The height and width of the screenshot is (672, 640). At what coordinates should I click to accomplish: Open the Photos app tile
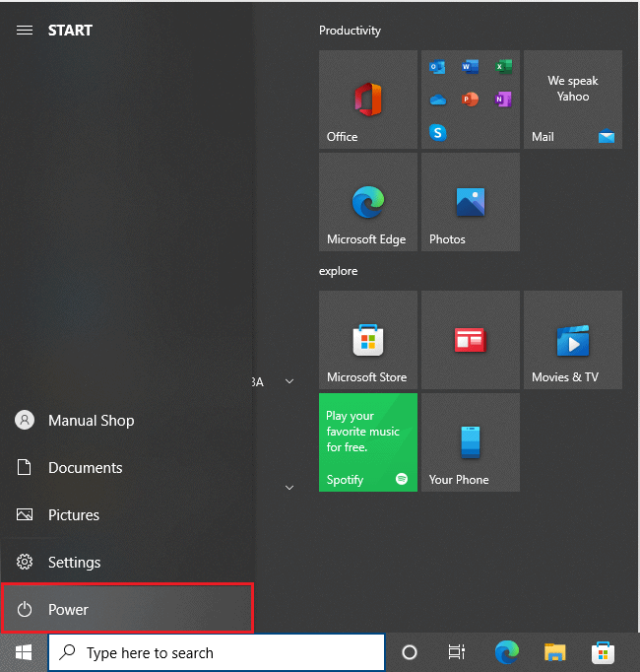click(x=470, y=202)
